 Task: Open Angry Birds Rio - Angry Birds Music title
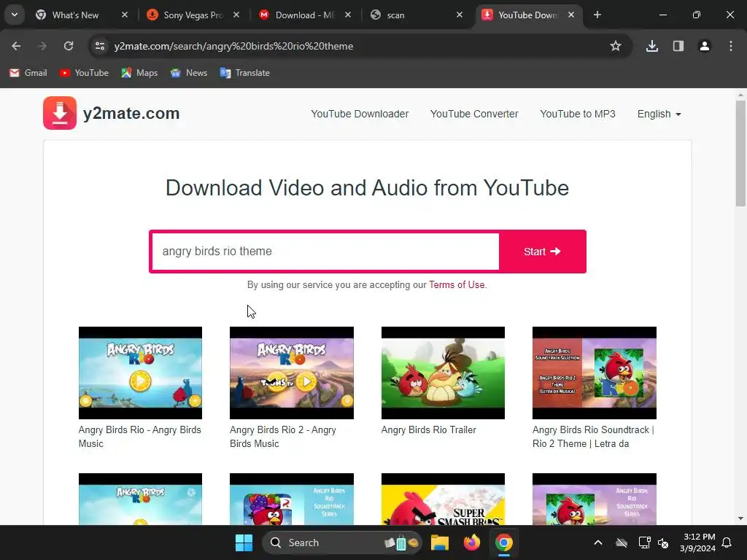coord(139,437)
